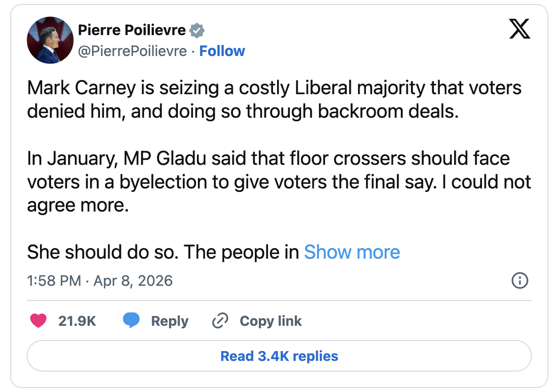
Task: Like the tweet with the heart icon
Action: click(38, 321)
